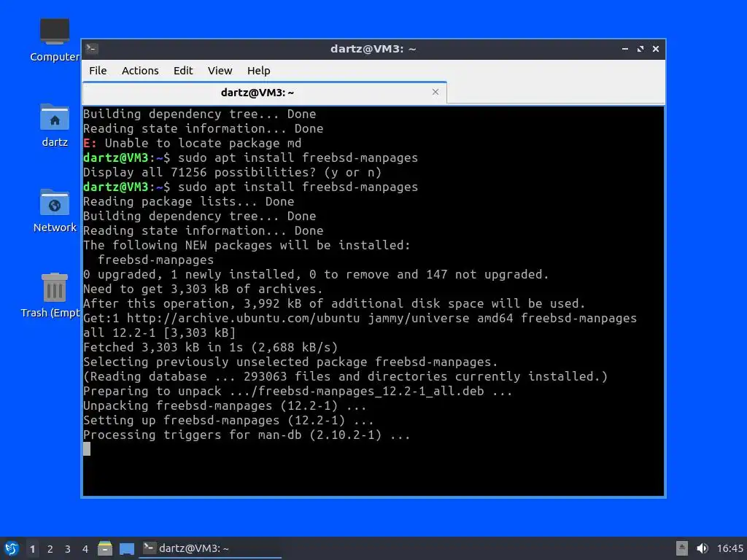Click 'Setting up freebsd-manpages (12.2-1)' line
Screen dimensions: 747x560
228,420
